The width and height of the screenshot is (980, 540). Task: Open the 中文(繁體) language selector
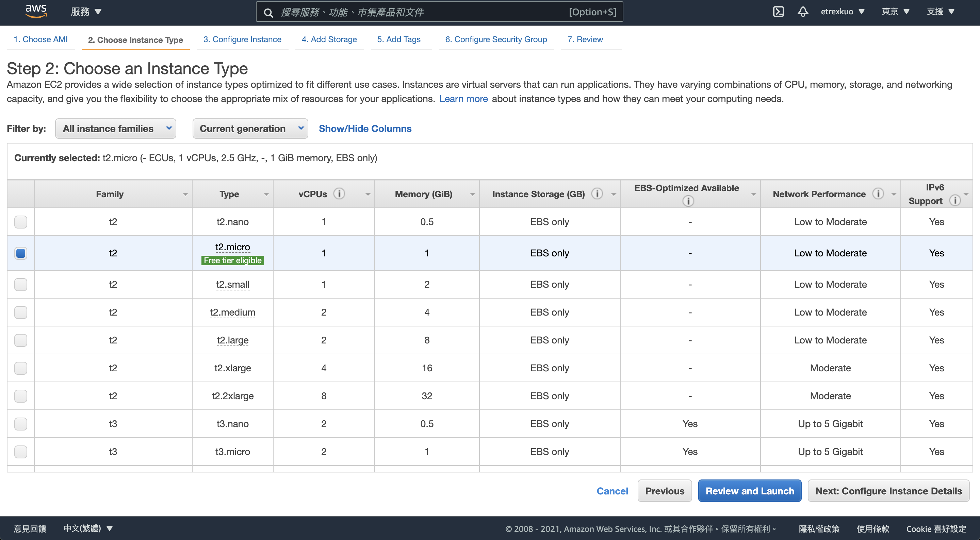point(88,528)
